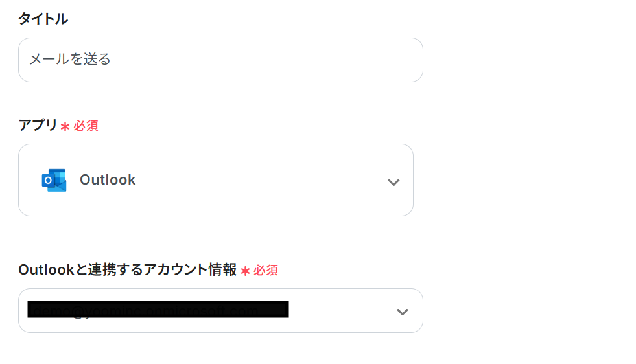Click the Outlookと連携するアカウント情報 label
Image resolution: width=636 pixels, height=364 pixels.
tap(127, 269)
